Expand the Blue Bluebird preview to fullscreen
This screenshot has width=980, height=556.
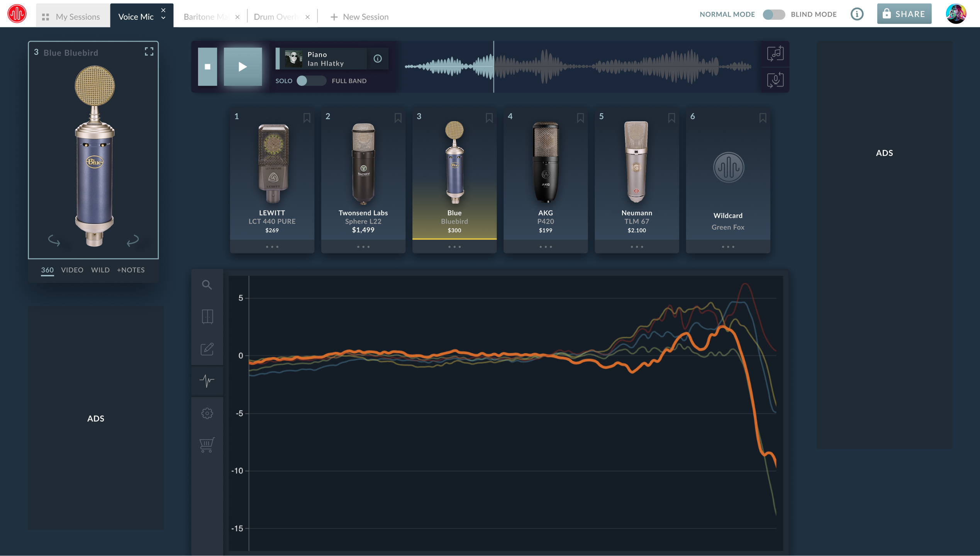[149, 51]
